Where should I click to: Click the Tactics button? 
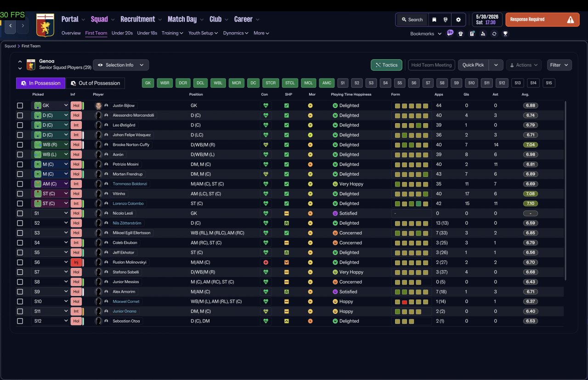(x=386, y=65)
